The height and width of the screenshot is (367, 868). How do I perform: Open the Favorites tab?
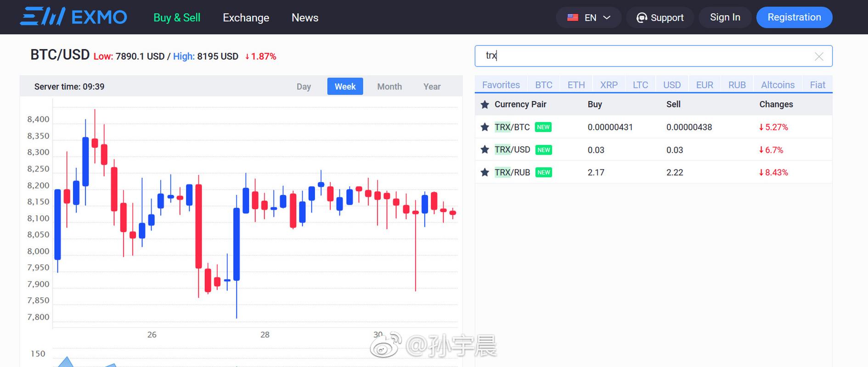pos(501,85)
